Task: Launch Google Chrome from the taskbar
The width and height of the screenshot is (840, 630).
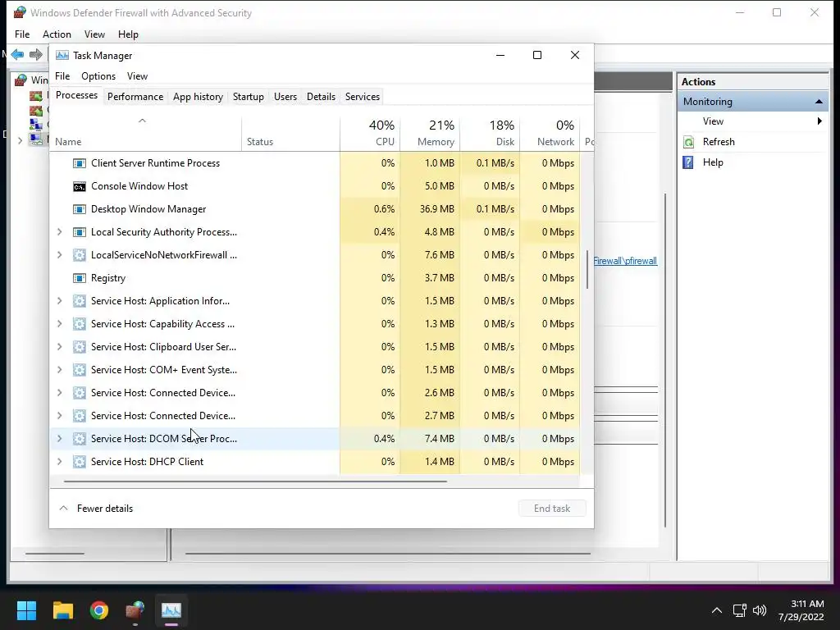Action: click(99, 610)
